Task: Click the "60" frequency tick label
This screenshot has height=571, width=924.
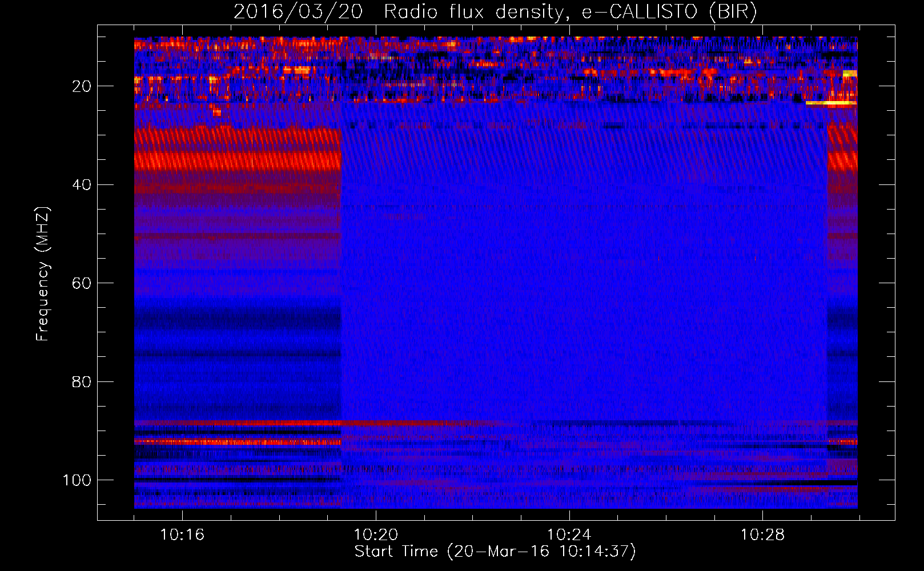Action: (82, 283)
